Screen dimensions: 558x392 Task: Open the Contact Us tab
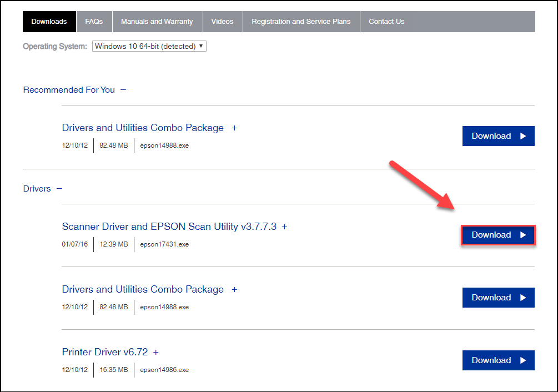coord(386,22)
